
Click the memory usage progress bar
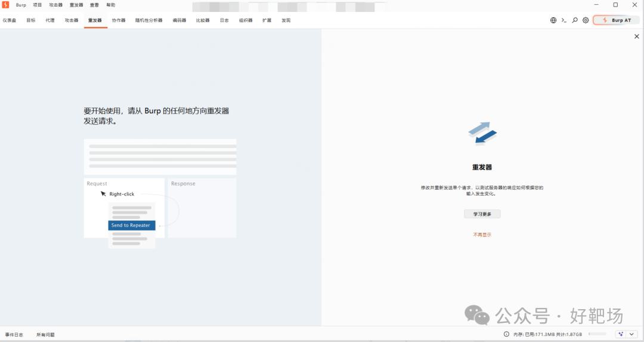(x=597, y=334)
